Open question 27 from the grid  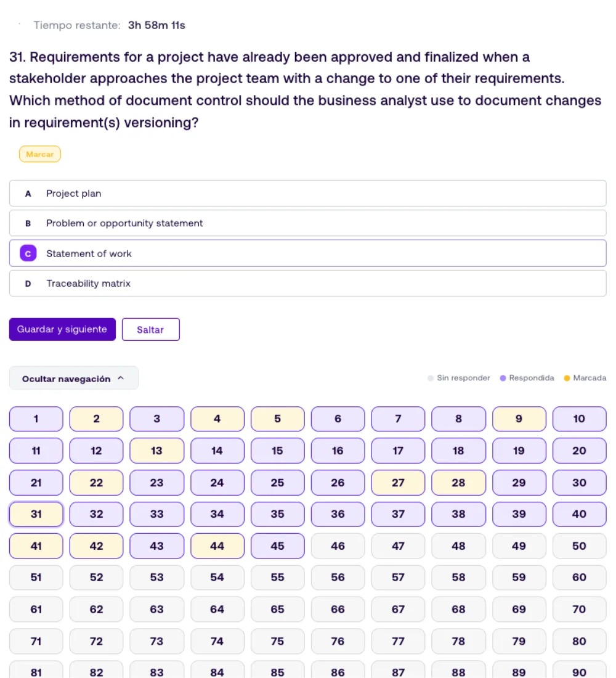(398, 483)
